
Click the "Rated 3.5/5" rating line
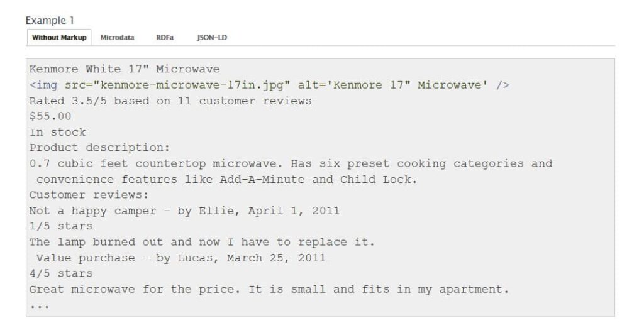coord(170,101)
